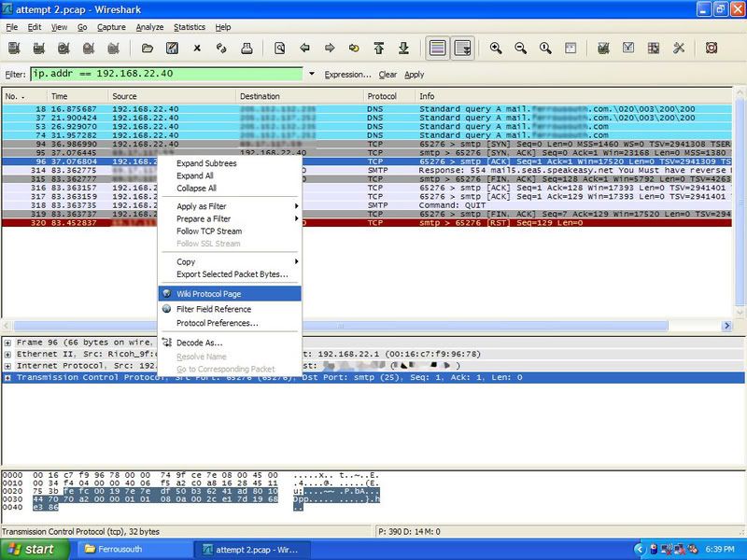Select Wiki Protocol Page menu entry
Image resolution: width=747 pixels, height=560 pixels.
pyautogui.click(x=230, y=294)
